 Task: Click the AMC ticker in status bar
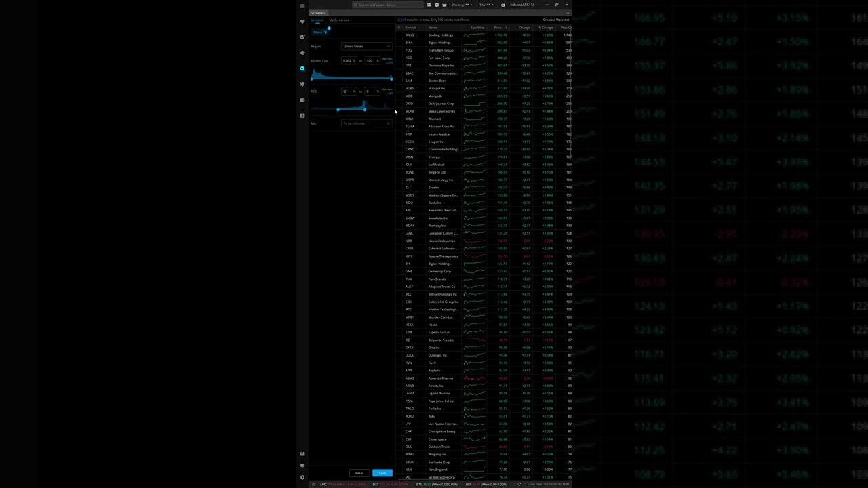pyautogui.click(x=342, y=484)
